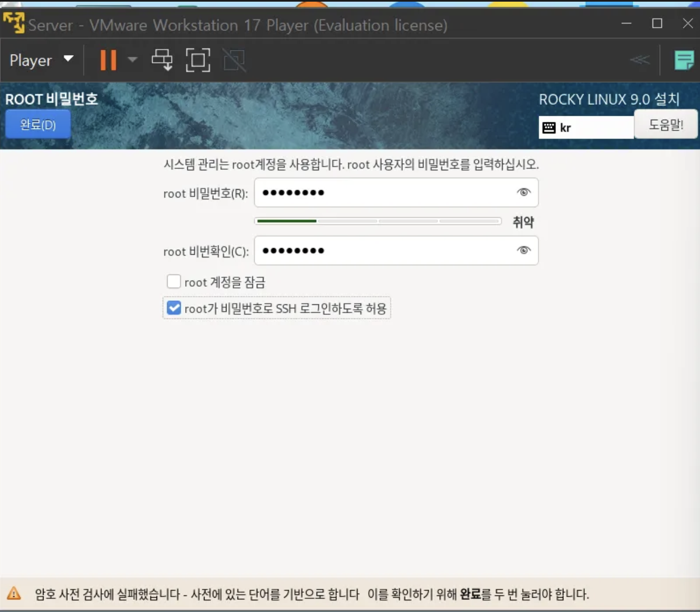Show the root password using eye icon
The height and width of the screenshot is (612, 700).
(x=524, y=192)
